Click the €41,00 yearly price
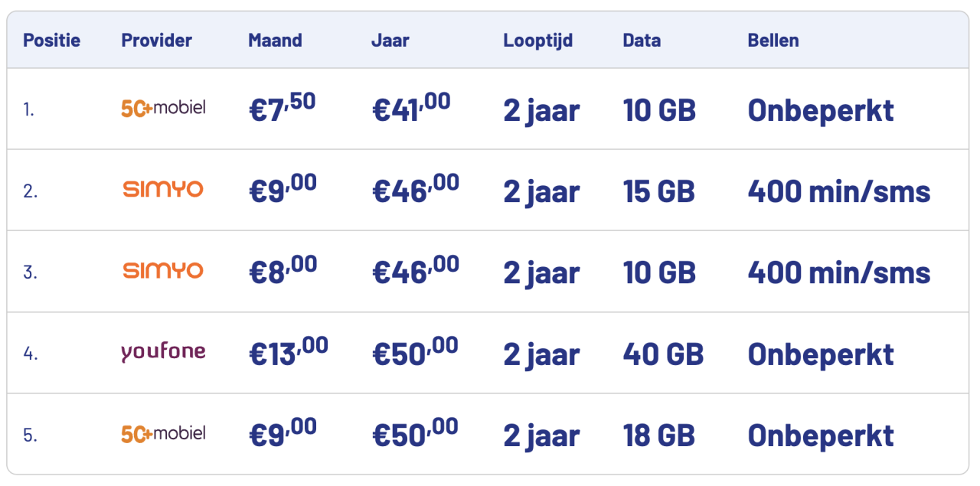Viewport: 980px width, 486px height. click(410, 109)
